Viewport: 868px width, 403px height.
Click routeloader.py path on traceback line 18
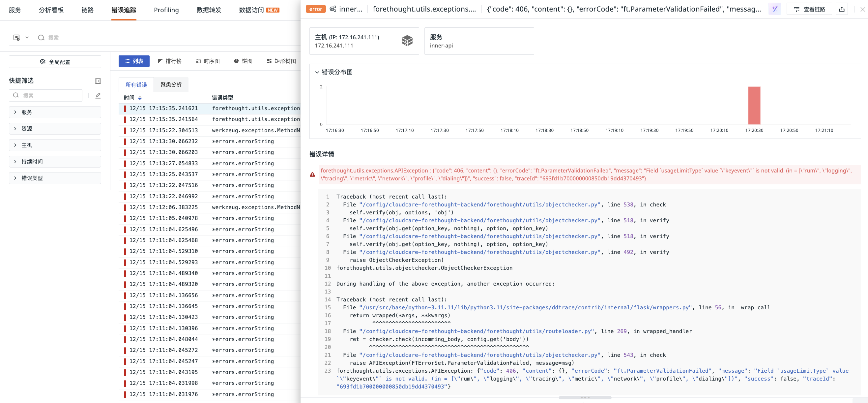tap(477, 331)
